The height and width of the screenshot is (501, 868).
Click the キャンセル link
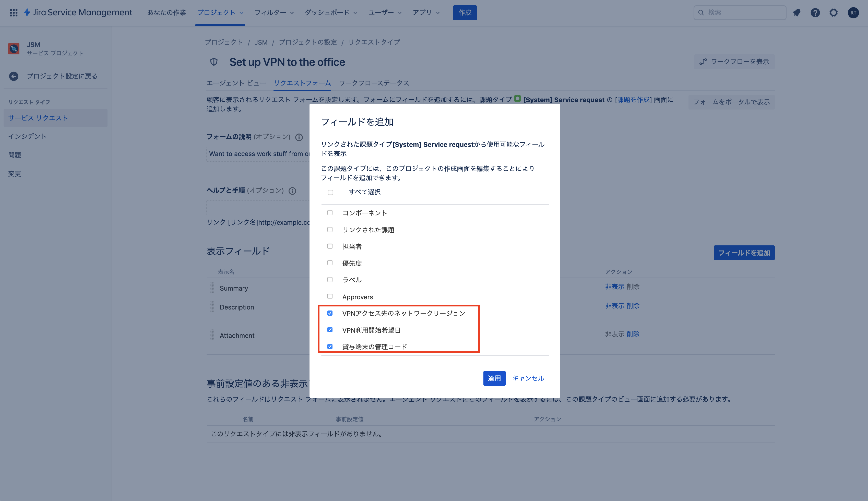pos(528,378)
